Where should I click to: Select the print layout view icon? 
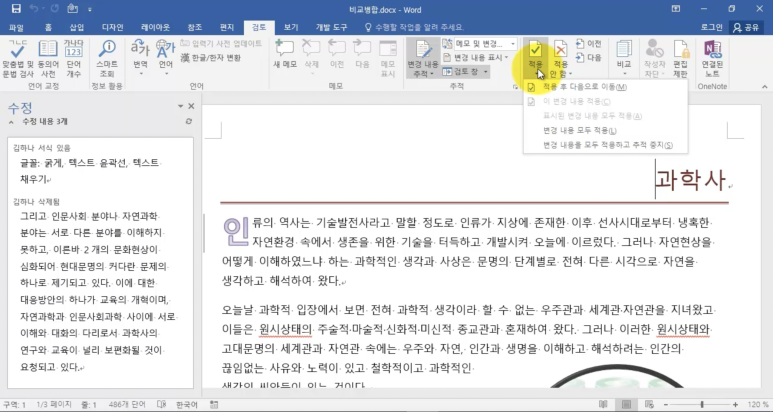pyautogui.click(x=626, y=405)
